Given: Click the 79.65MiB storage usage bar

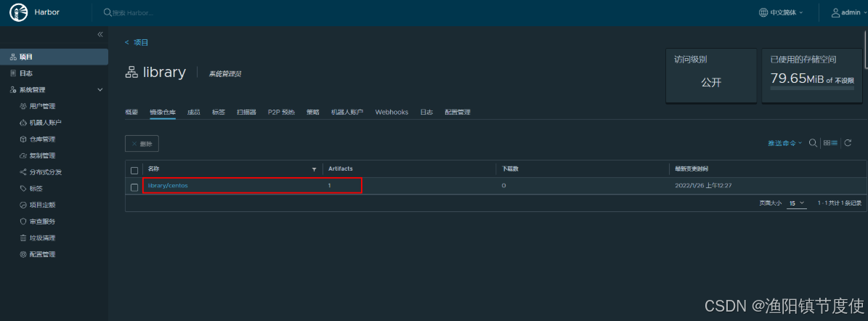Looking at the screenshot, I should pyautogui.click(x=812, y=87).
